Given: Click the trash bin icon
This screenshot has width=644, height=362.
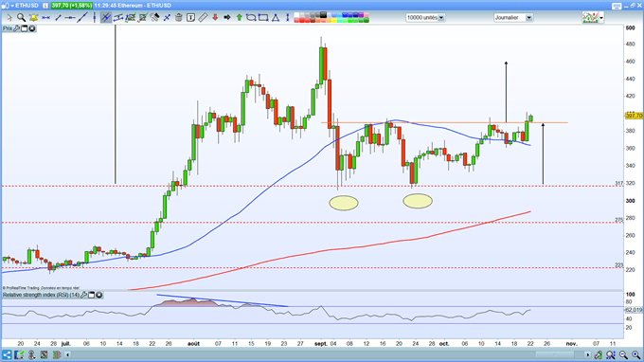Looking at the screenshot, I should [179, 18].
